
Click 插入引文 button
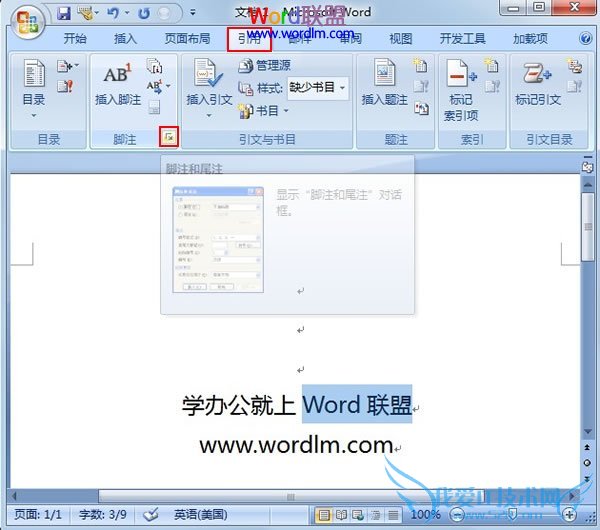point(209,88)
